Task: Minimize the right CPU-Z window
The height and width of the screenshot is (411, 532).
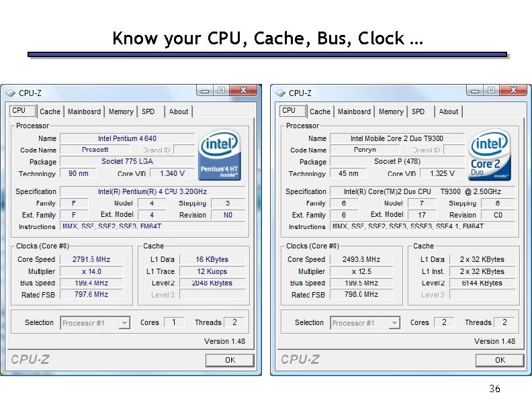Action: tap(475, 91)
